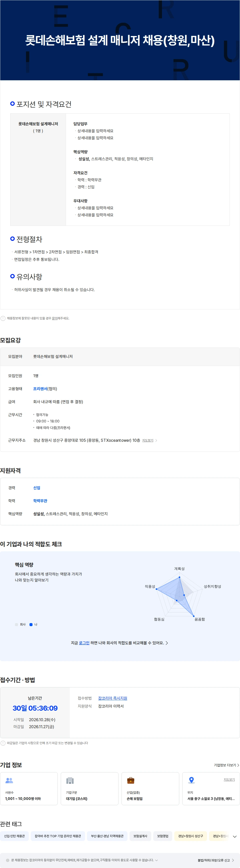
Task: Click the 신입 career link
Action: click(x=37, y=488)
